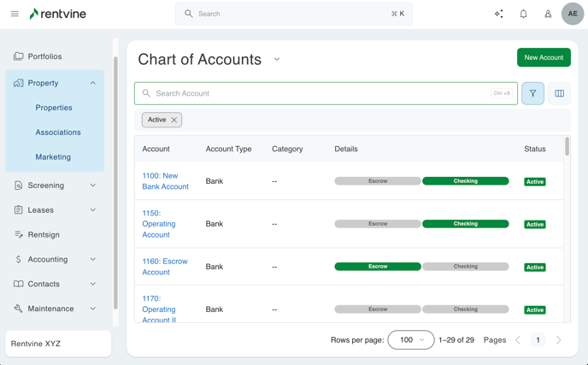
Task: Open the column layout icon
Action: (x=560, y=93)
